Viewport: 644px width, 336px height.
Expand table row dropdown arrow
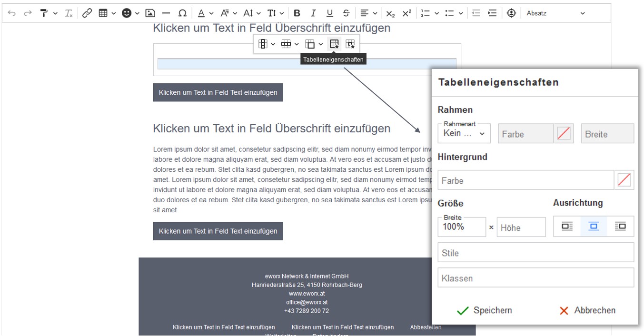point(297,44)
